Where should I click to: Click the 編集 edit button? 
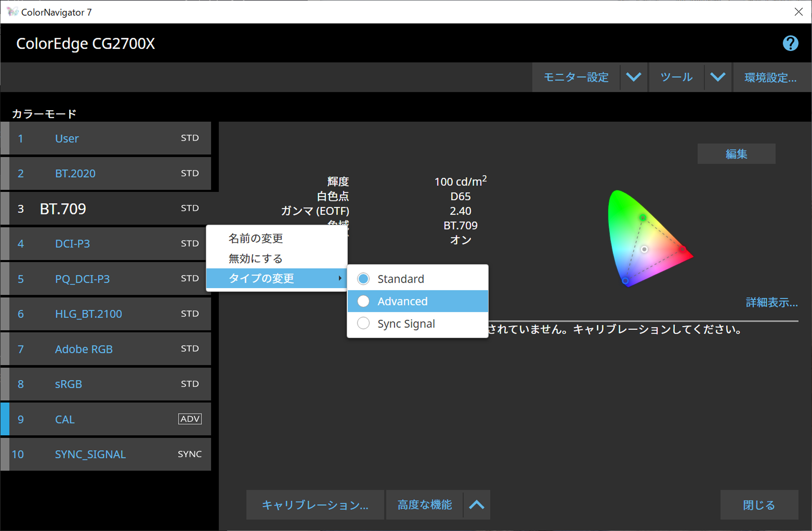[736, 154]
